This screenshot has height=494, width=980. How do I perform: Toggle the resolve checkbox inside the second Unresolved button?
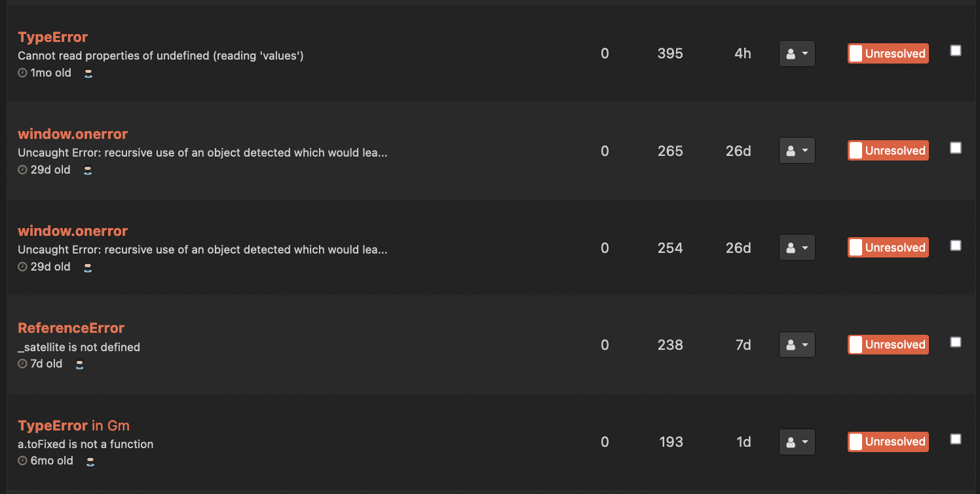click(x=856, y=150)
